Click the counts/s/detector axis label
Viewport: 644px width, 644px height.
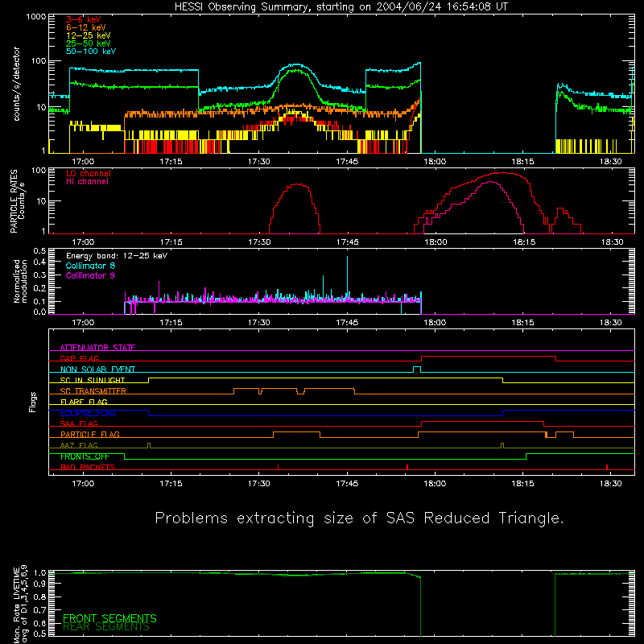[17, 84]
